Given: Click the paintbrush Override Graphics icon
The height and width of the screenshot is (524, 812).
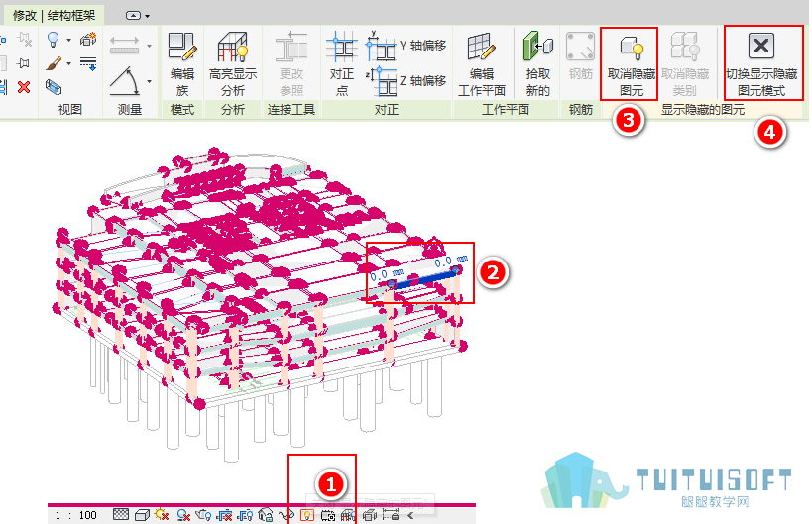Looking at the screenshot, I should [x=54, y=63].
